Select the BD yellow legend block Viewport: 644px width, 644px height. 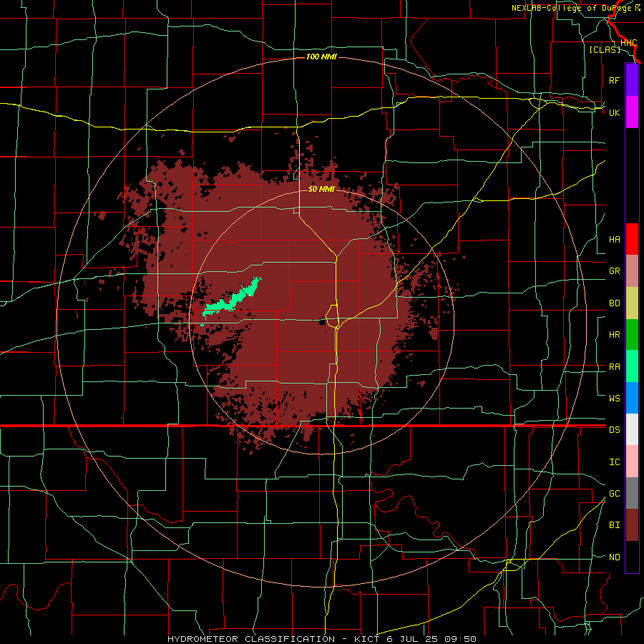pos(632,303)
